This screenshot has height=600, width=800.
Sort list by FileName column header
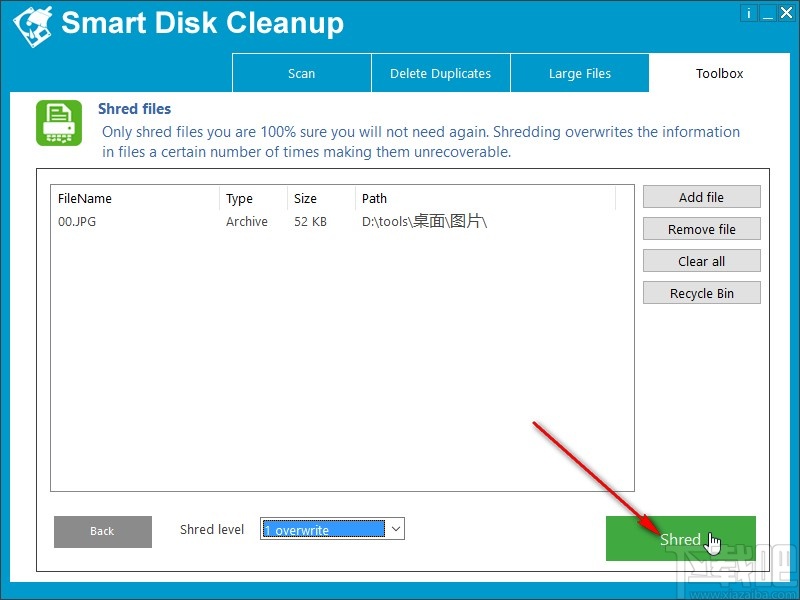(135, 198)
